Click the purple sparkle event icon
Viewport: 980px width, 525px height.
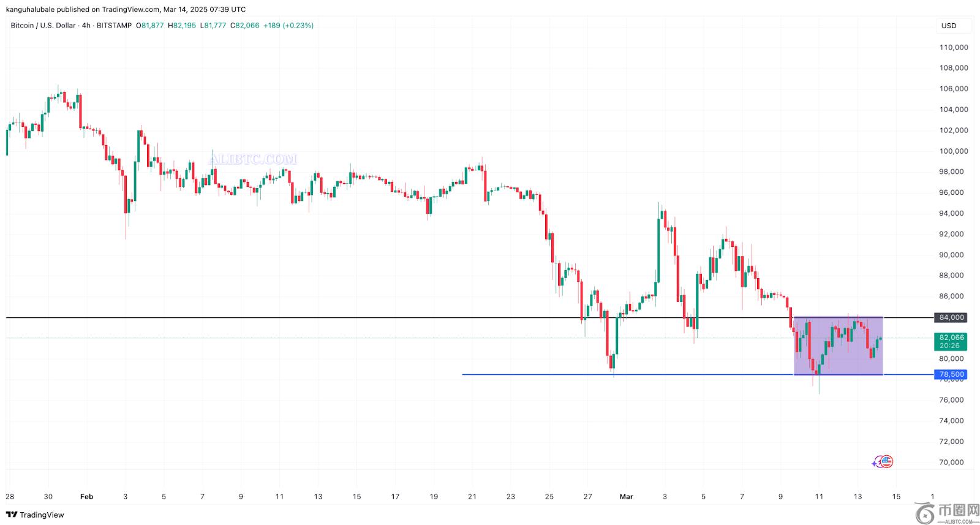(x=875, y=463)
